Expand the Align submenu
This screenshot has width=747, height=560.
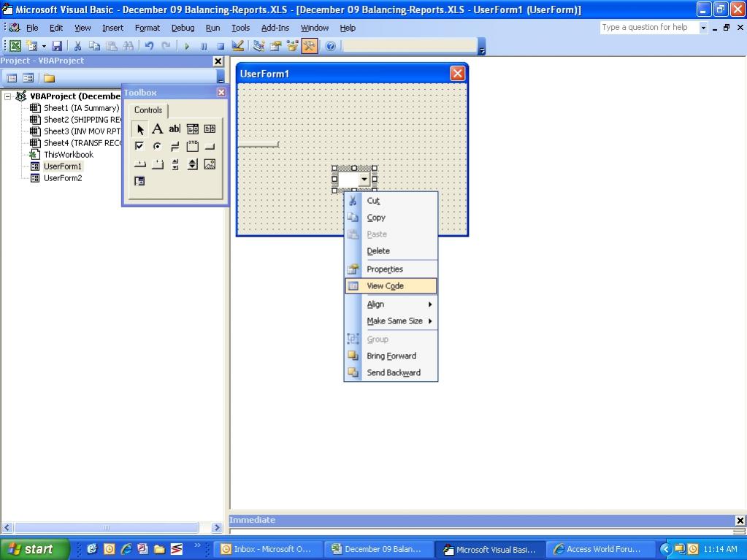391,304
